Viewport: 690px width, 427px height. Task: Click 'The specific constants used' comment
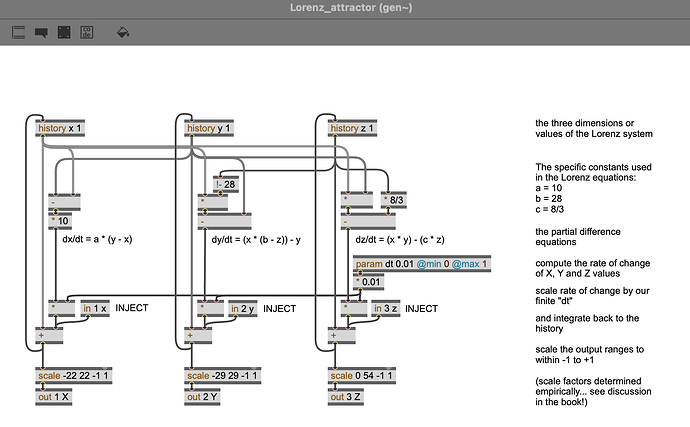(x=593, y=188)
